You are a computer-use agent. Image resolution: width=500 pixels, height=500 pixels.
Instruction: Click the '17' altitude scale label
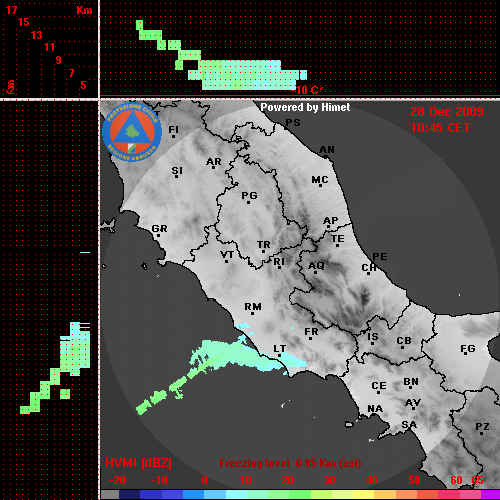click(12, 10)
